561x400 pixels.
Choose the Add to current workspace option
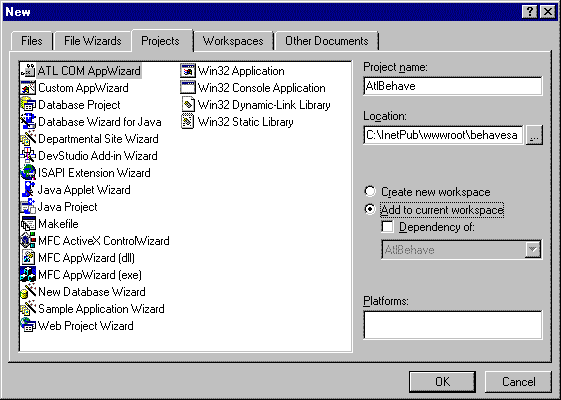pyautogui.click(x=370, y=209)
